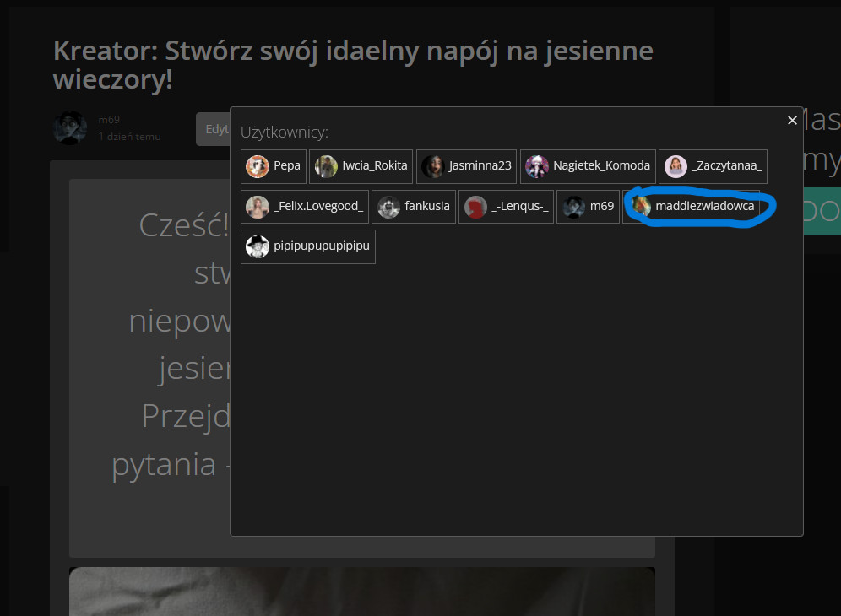Click the green button on the right
The image size is (841, 616).
[x=822, y=211]
